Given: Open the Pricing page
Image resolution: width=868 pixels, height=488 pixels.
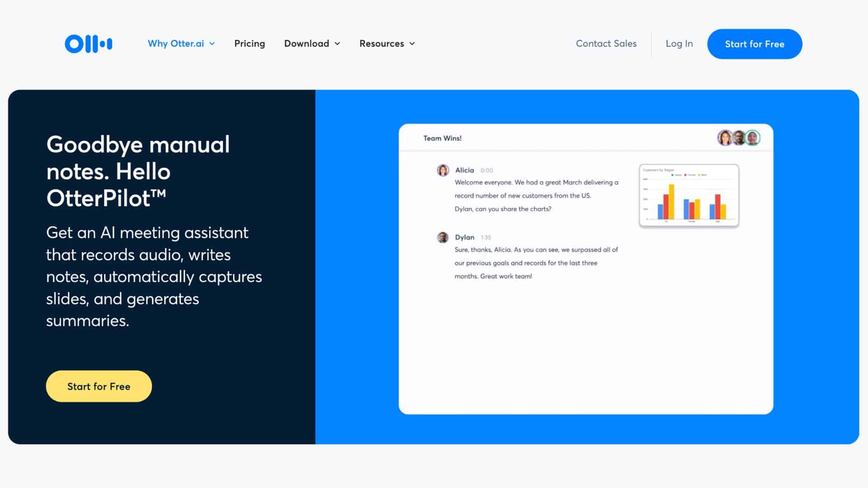Looking at the screenshot, I should coord(250,43).
